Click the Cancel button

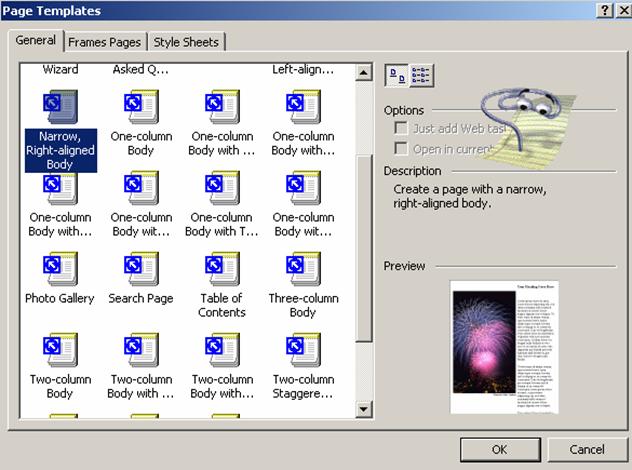pos(587,449)
